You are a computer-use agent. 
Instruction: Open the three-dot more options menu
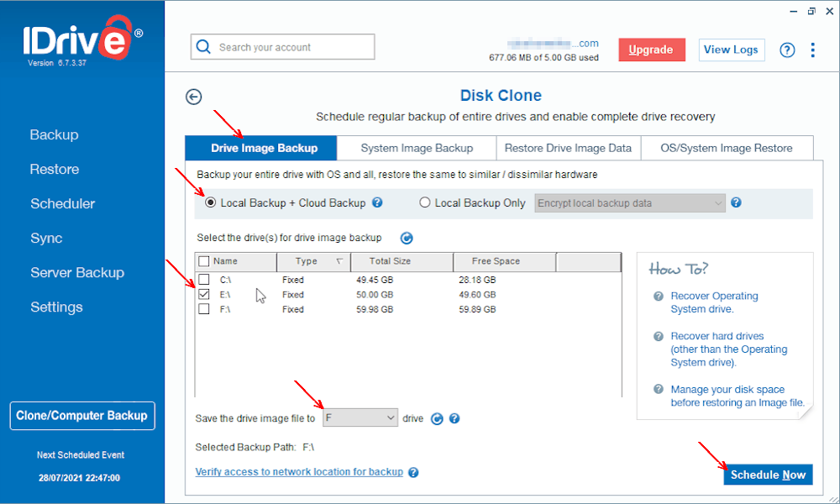[812, 50]
